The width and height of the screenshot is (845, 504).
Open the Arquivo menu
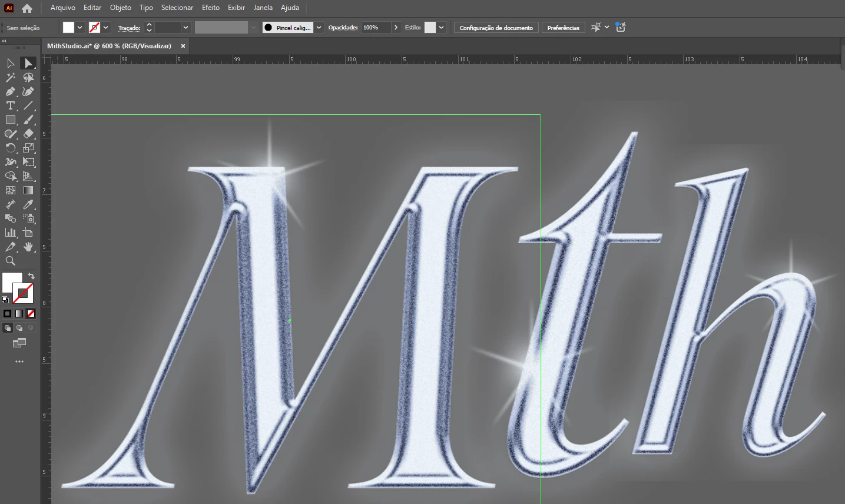63,8
